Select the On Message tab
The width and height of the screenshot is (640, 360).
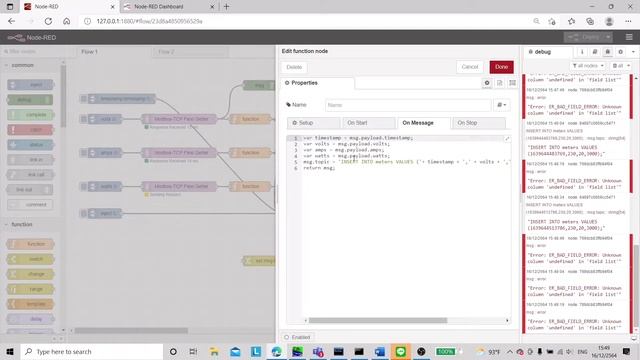click(424, 123)
